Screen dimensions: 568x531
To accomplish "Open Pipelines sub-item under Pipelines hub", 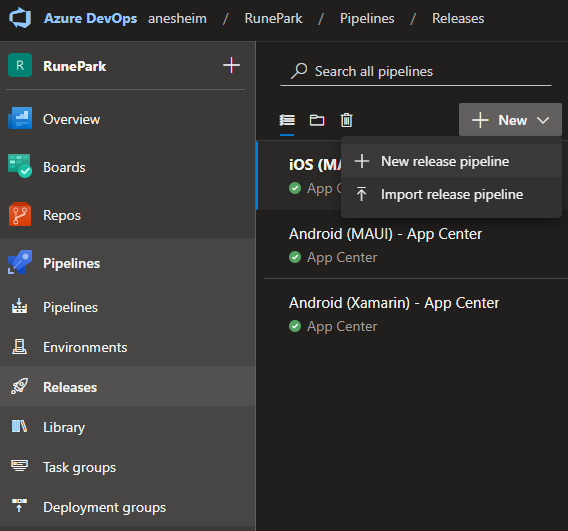I will pos(70,308).
